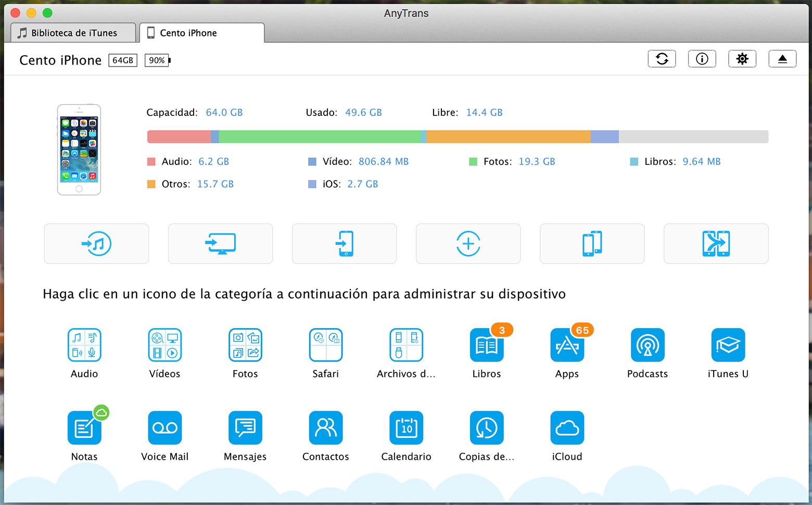
Task: Click the Libros legend color swatch
Action: coord(634,162)
